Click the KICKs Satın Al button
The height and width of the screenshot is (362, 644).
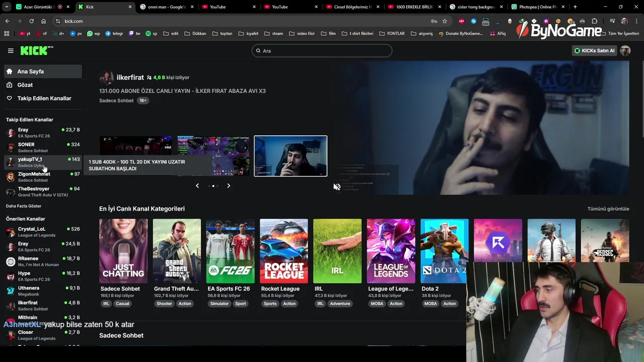595,51
